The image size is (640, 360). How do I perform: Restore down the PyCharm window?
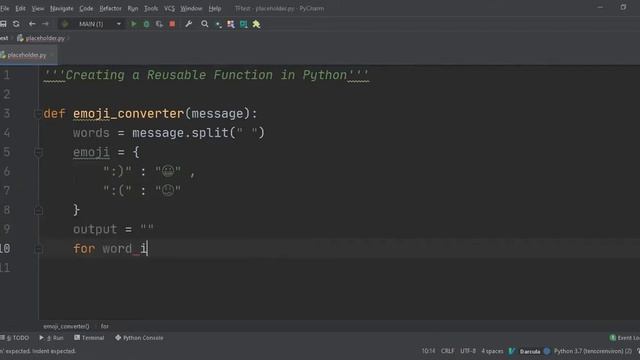point(623,7)
